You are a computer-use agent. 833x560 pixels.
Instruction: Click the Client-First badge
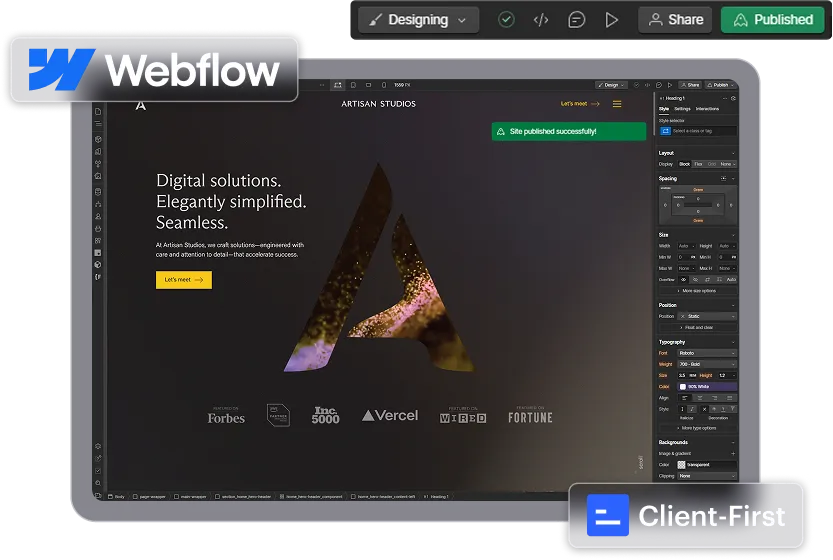685,515
